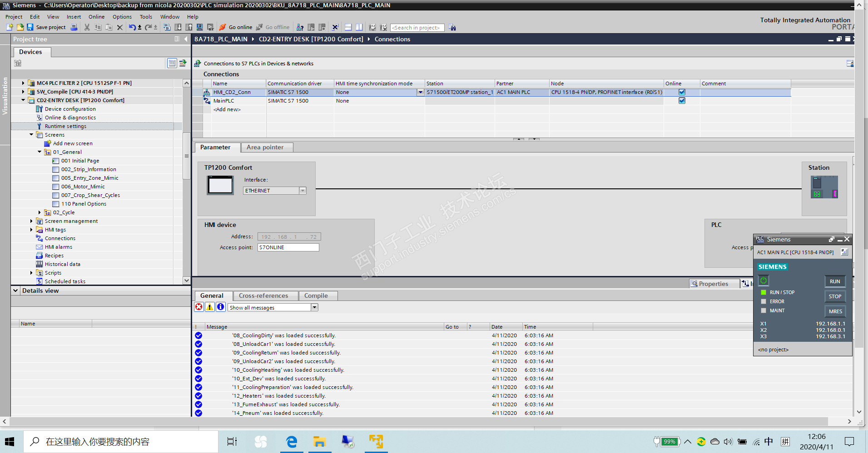This screenshot has height=453, width=868.
Task: Click Add new connection row
Action: pyautogui.click(x=227, y=109)
